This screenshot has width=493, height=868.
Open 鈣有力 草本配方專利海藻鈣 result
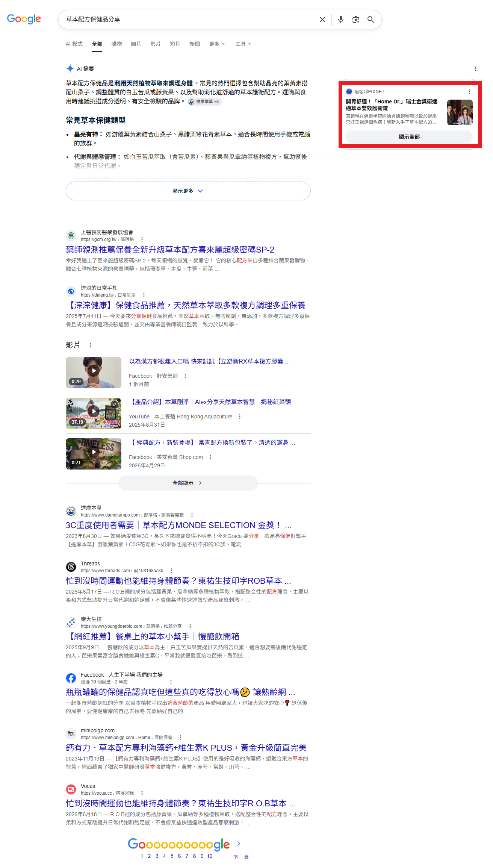click(186, 748)
